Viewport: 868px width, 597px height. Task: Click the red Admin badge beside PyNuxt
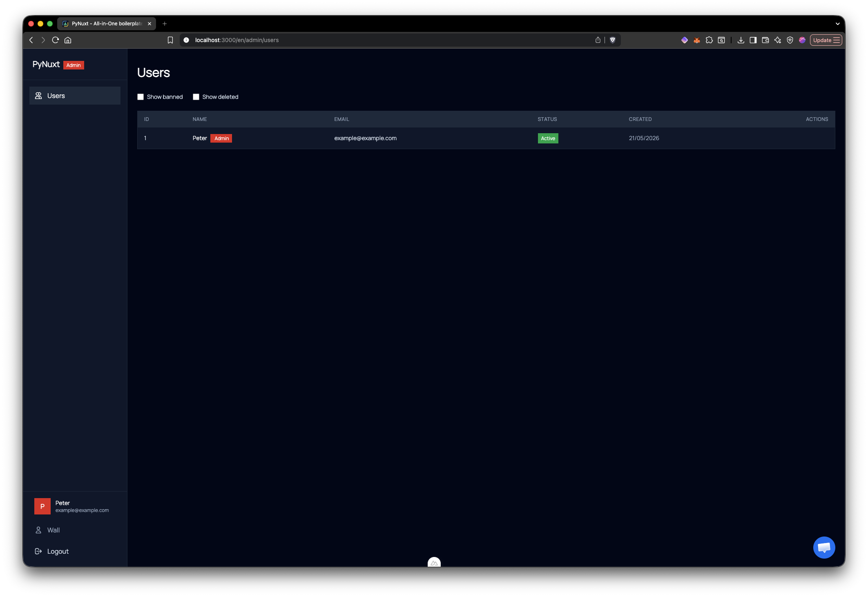[74, 65]
